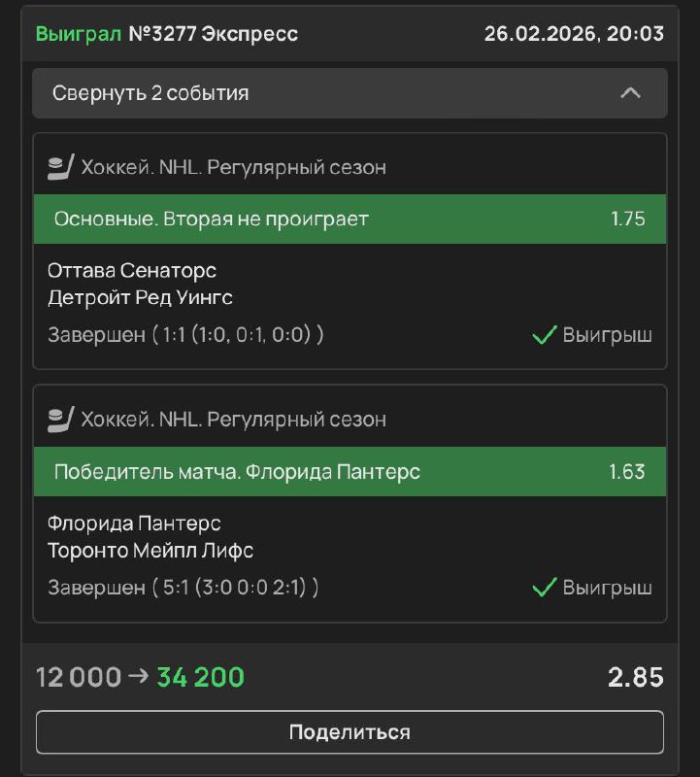
Task: Click the green "Выиграл" status label
Action: (x=79, y=34)
